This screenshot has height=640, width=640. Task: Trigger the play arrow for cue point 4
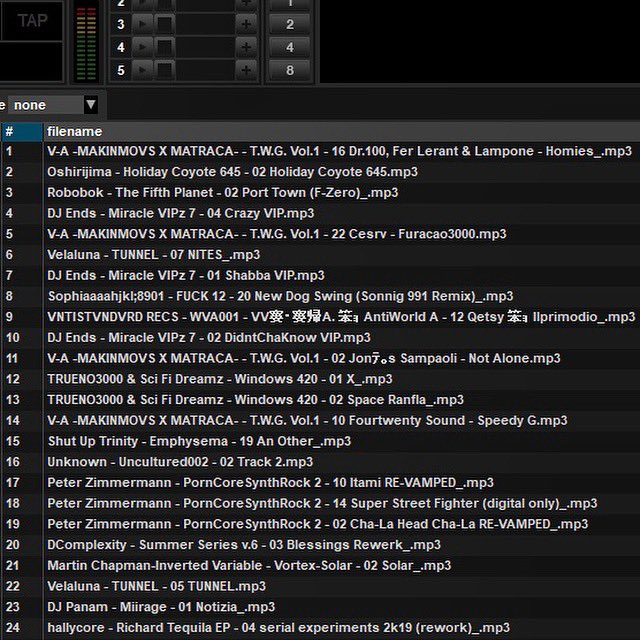point(142,47)
